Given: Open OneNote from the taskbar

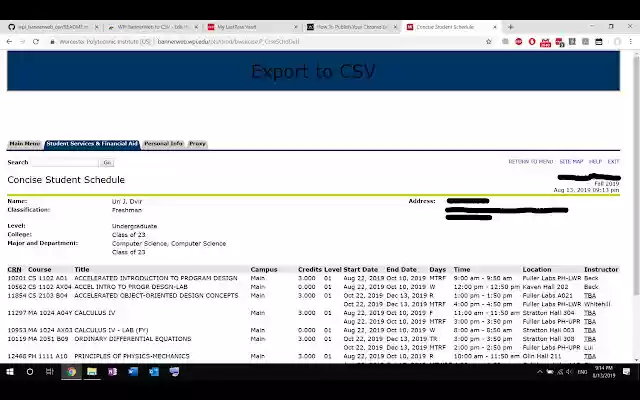Looking at the screenshot, I should [x=113, y=372].
